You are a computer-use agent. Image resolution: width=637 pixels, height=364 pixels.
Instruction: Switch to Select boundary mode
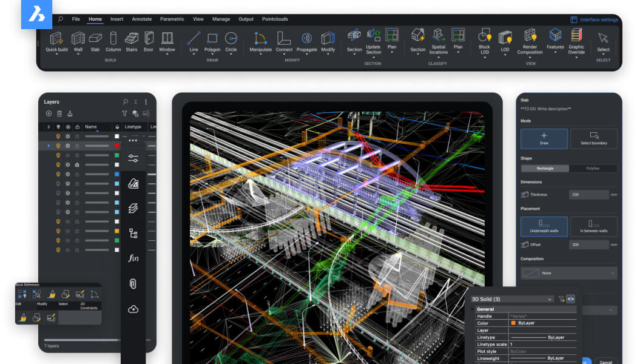[x=593, y=138]
